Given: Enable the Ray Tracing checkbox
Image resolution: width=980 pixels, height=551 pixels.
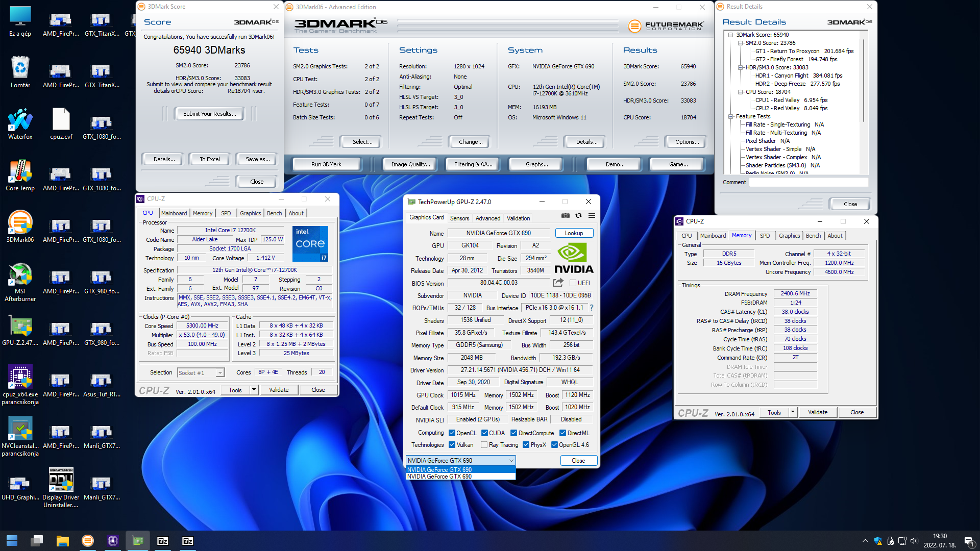Looking at the screenshot, I should (484, 445).
